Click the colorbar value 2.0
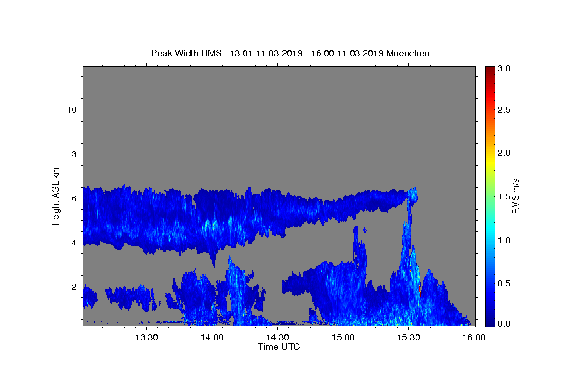This screenshot has height=392, width=588. 505,153
